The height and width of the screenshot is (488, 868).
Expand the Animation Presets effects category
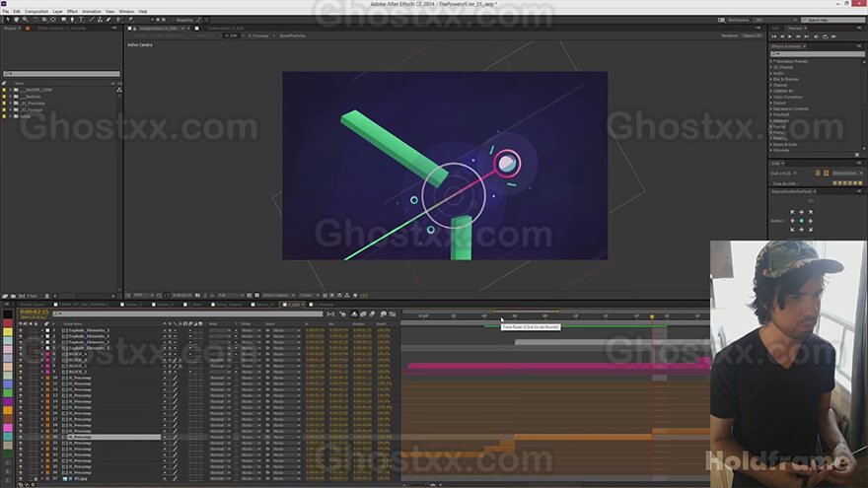click(771, 61)
